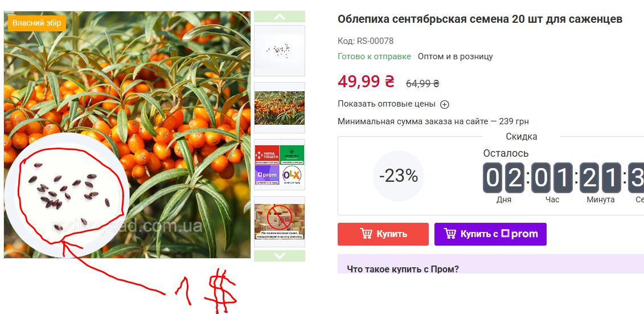The height and width of the screenshot is (314, 644).
Task: Click the main sea buckthorn product image
Action: [x=127, y=134]
